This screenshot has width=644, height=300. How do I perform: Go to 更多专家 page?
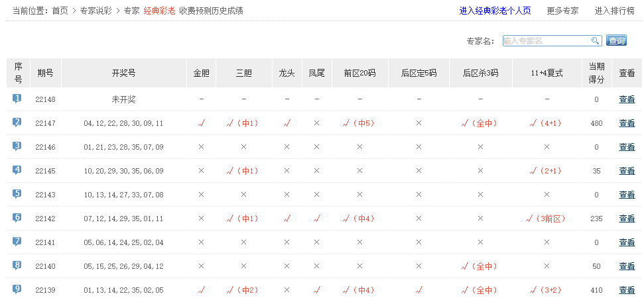tap(562, 11)
